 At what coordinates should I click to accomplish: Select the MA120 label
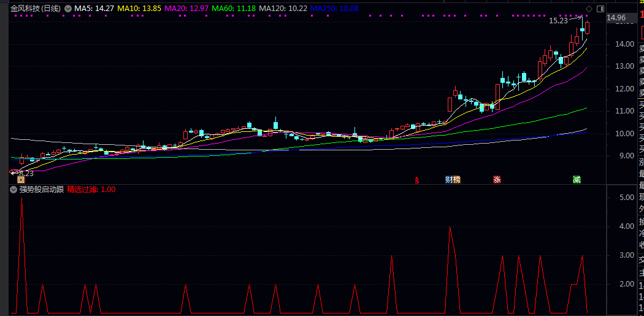[x=283, y=9]
